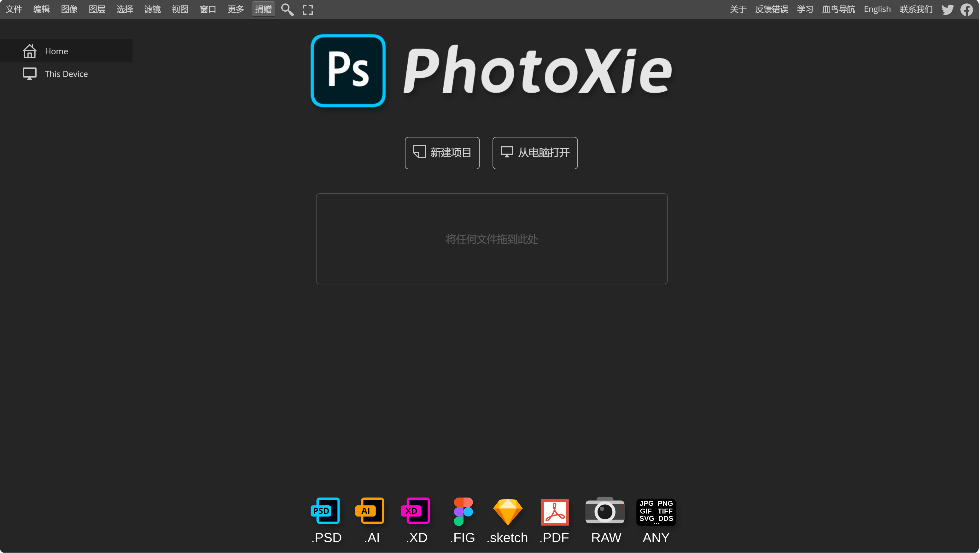Open the 学习 link

[805, 9]
